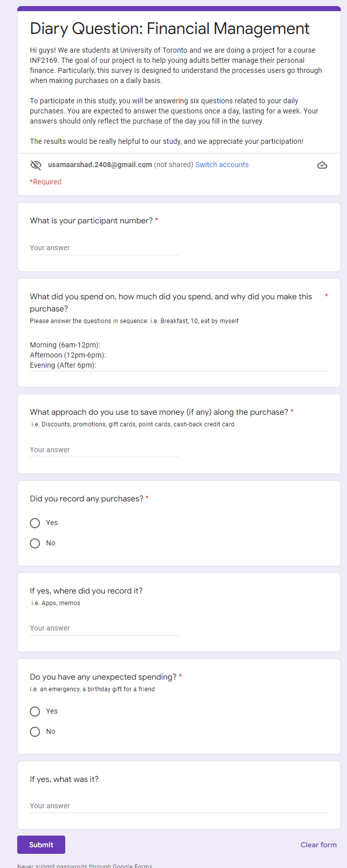
Task: Focus the save money approach answer field
Action: [x=104, y=450]
